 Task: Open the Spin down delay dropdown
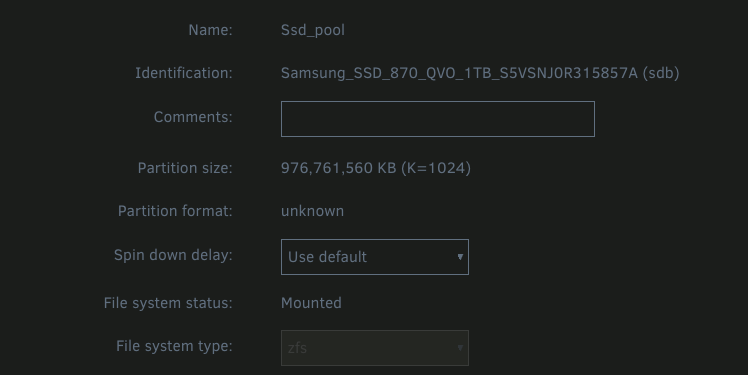click(x=374, y=257)
